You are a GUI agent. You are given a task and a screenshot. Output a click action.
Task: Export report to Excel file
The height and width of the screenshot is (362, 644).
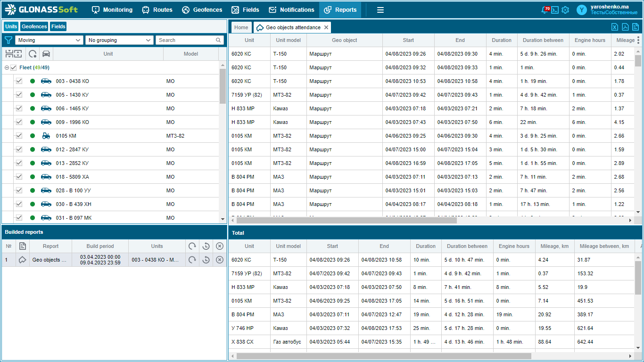pos(615,27)
